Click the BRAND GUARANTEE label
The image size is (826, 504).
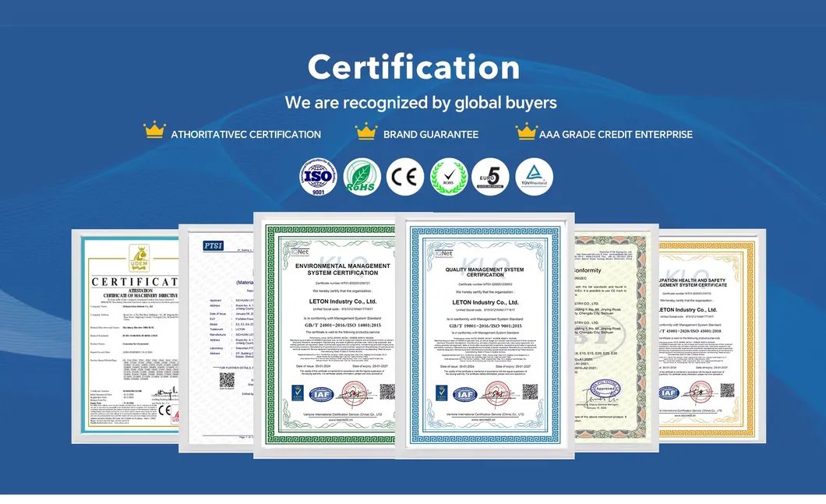(x=431, y=134)
